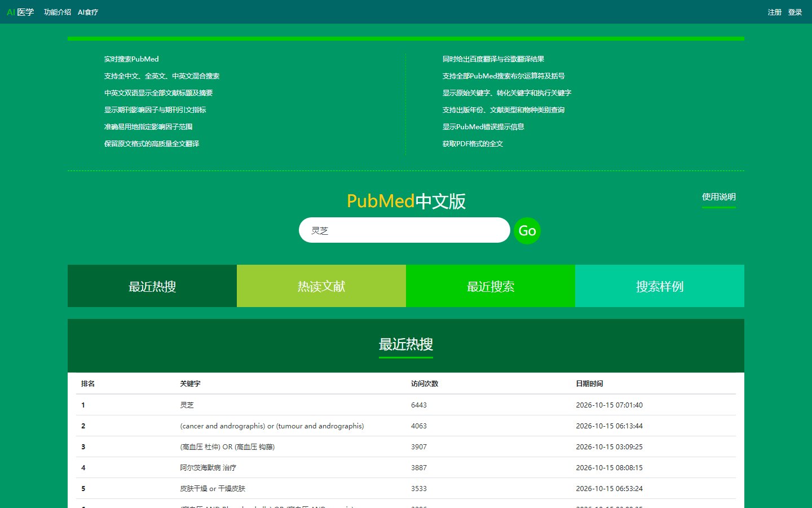Open 功能介绍 in the top navigation

(58, 12)
